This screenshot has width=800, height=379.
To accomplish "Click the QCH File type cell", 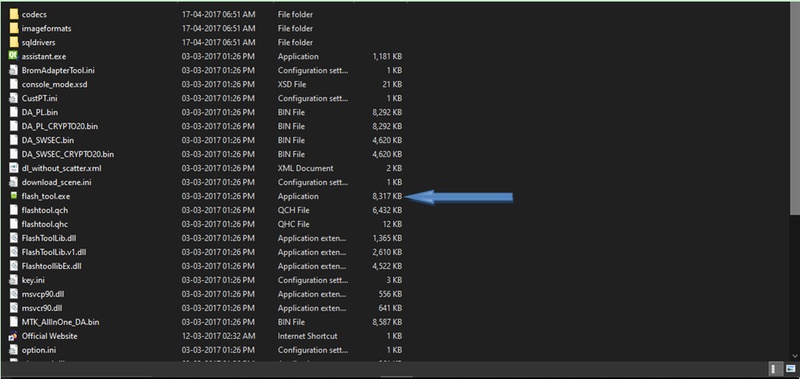I will tap(294, 210).
